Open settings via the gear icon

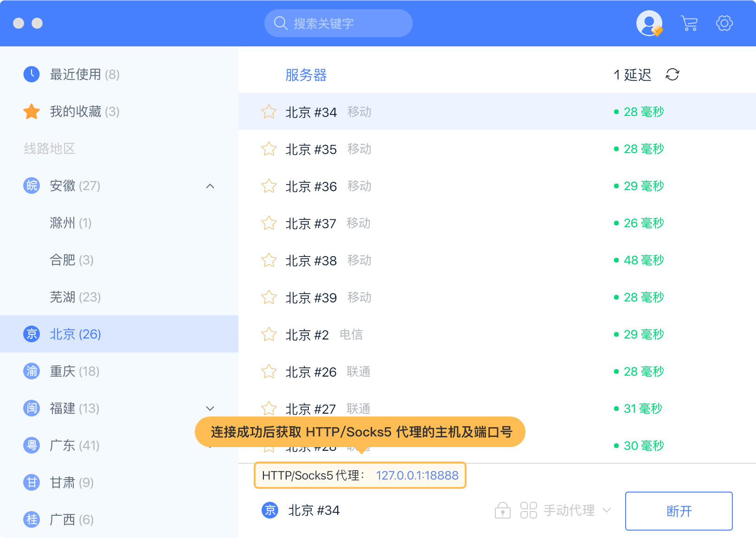(724, 23)
